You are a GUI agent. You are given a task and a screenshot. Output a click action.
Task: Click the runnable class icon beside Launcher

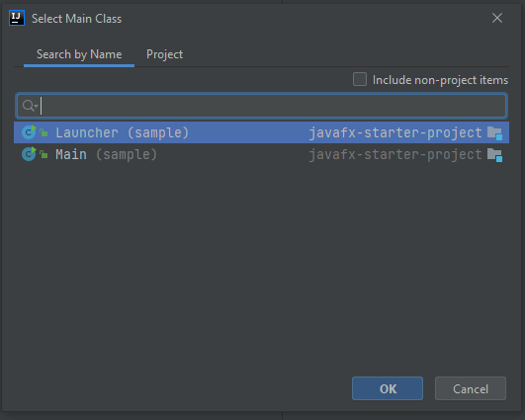click(x=29, y=132)
